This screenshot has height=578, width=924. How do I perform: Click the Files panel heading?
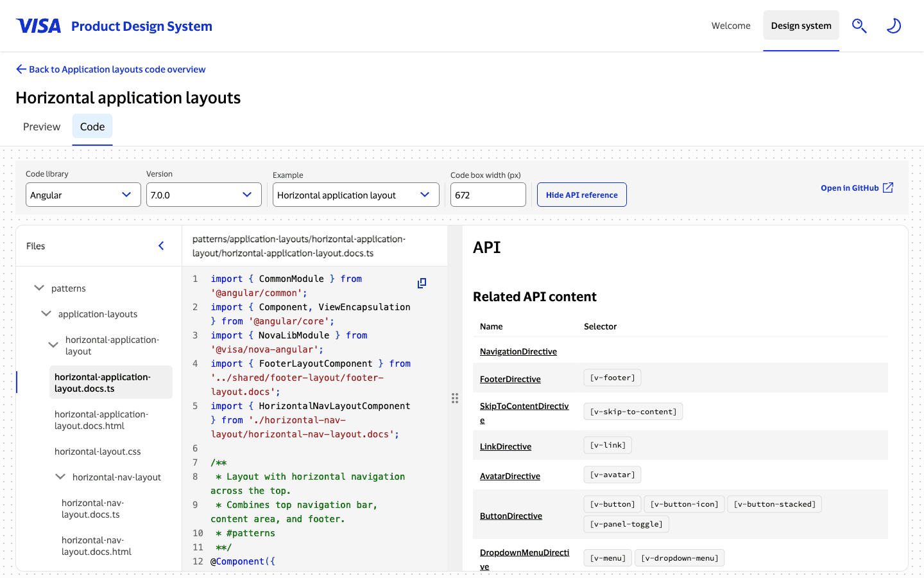point(36,246)
